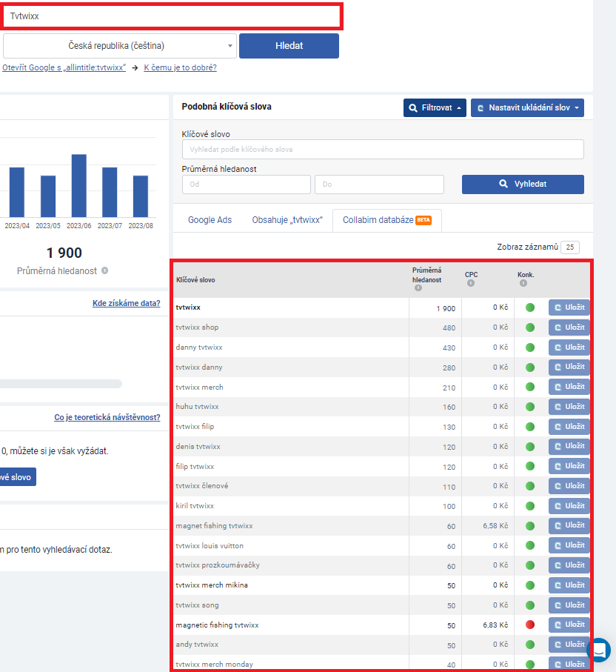Click Uložit for danny tvtwixx row
Viewport: 616px width, 672px height.
569,347
